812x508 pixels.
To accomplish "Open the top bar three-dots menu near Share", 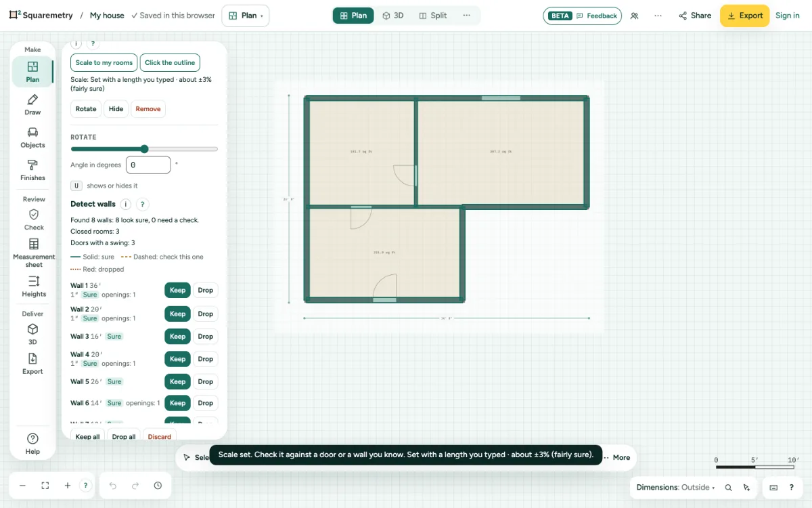I will tap(658, 16).
